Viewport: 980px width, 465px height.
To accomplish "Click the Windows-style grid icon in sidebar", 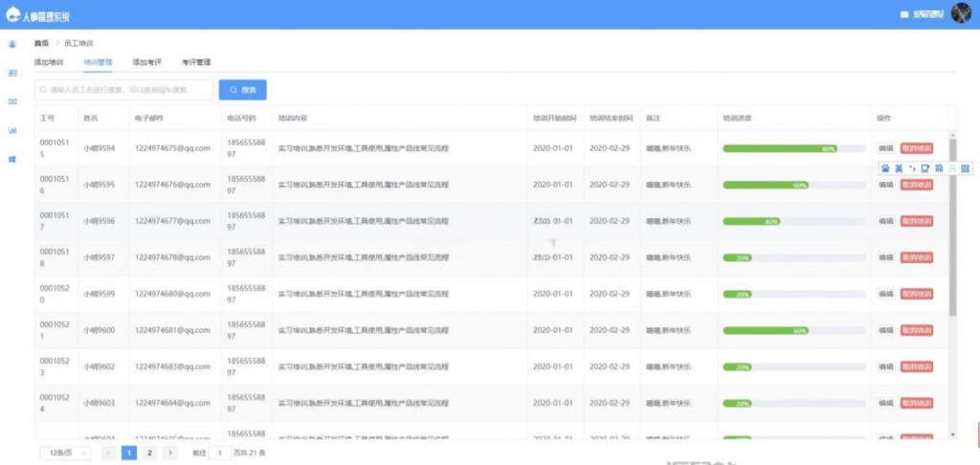I will 12,159.
